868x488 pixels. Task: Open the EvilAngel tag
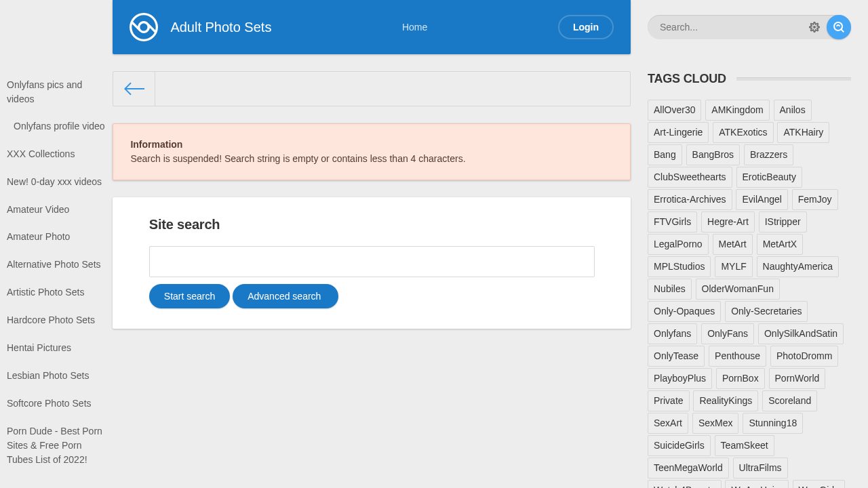(762, 200)
